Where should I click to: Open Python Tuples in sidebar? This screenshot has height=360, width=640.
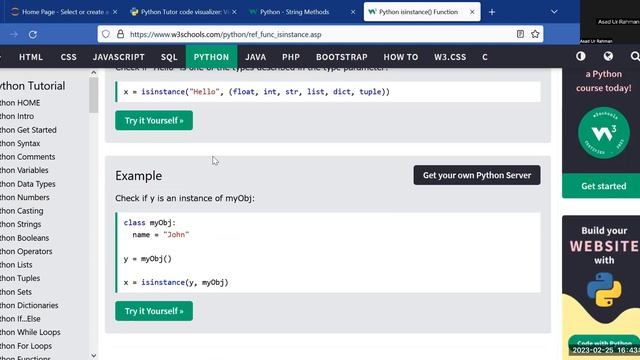pos(20,278)
